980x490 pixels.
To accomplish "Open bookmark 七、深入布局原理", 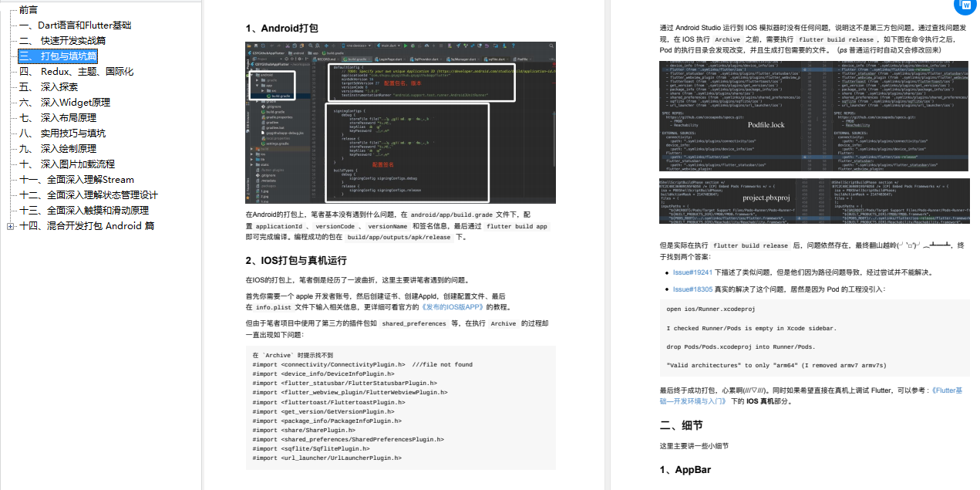I will [58, 117].
